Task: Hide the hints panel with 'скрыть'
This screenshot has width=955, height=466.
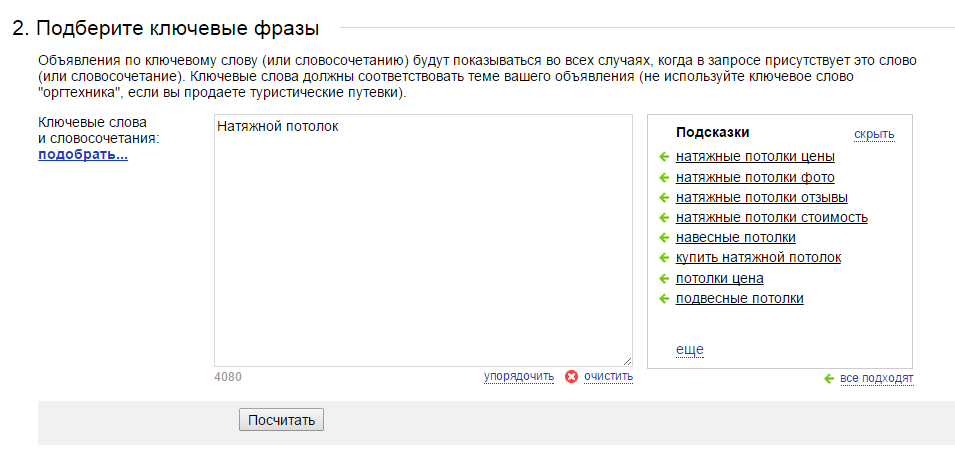Action: (874, 134)
